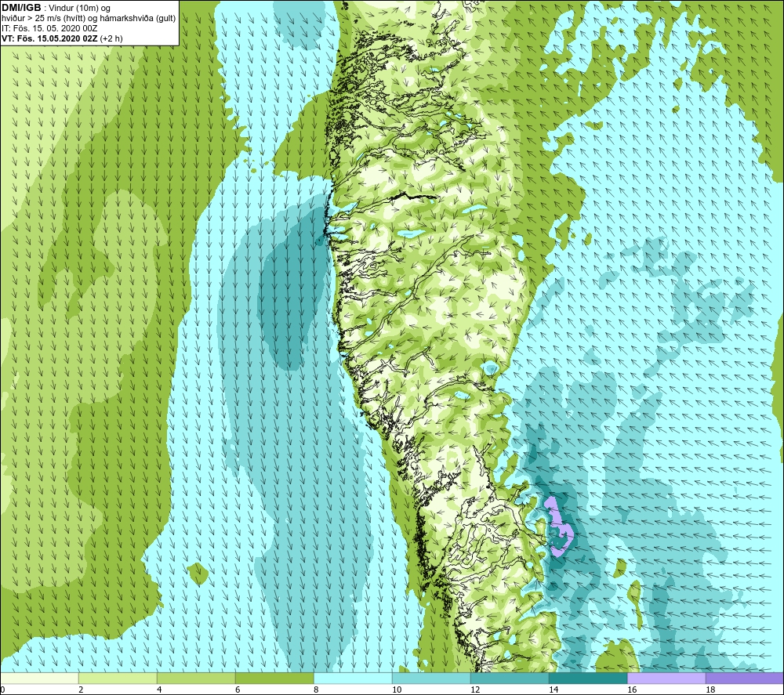Viewport: 784px width, 695px height.
Task: Click the scale label '6'
Action: tap(238, 690)
